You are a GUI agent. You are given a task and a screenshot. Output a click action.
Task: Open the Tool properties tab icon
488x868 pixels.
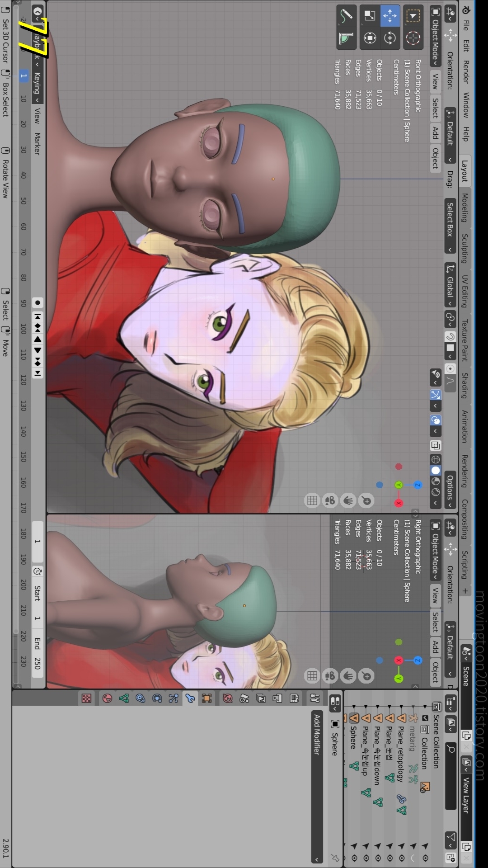coord(315,698)
